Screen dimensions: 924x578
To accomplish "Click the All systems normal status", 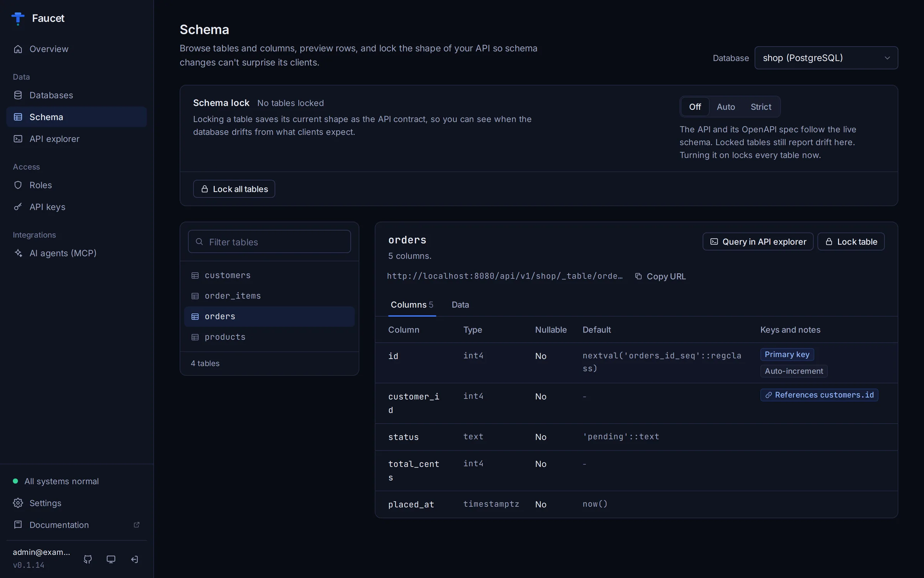I will [x=56, y=481].
